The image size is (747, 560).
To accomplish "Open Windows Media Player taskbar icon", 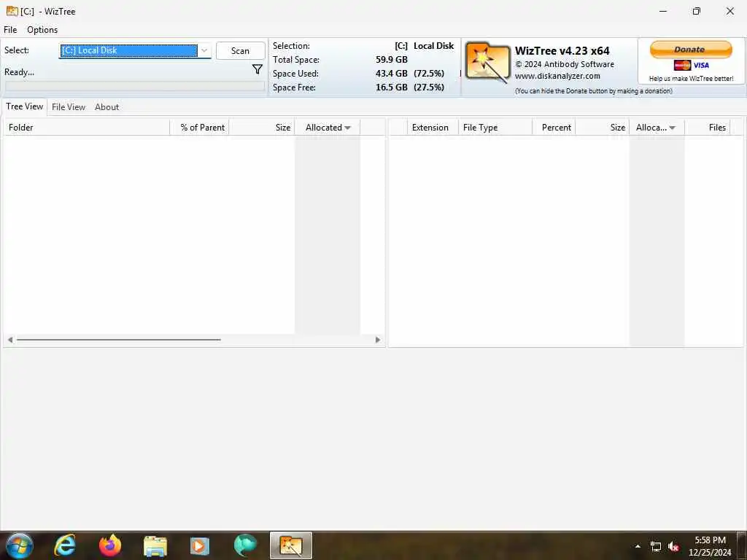I will click(200, 546).
